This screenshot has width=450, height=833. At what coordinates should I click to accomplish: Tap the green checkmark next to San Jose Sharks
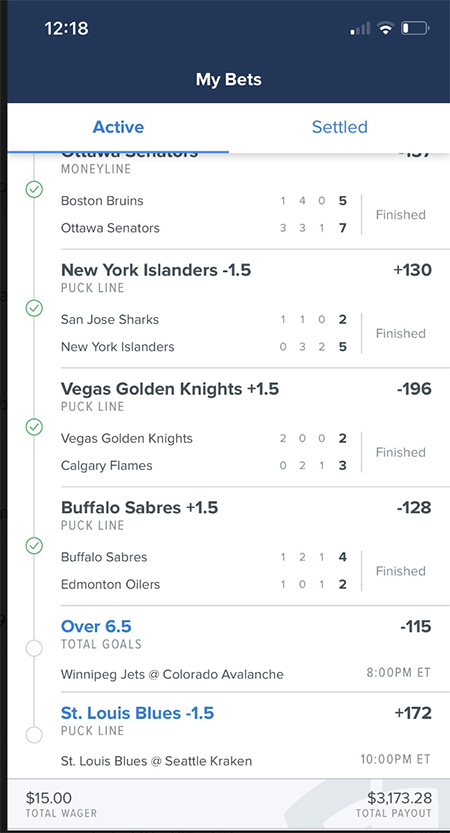coord(34,308)
